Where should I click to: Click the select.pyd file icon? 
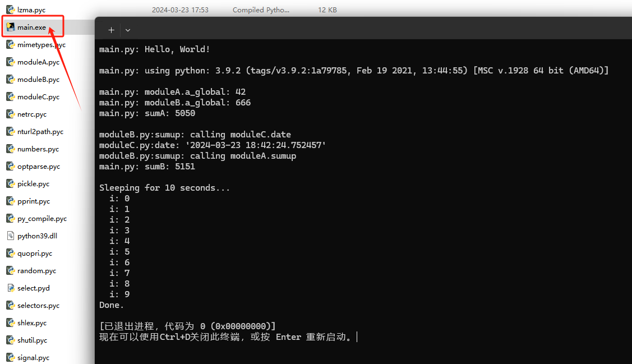pyautogui.click(x=11, y=288)
